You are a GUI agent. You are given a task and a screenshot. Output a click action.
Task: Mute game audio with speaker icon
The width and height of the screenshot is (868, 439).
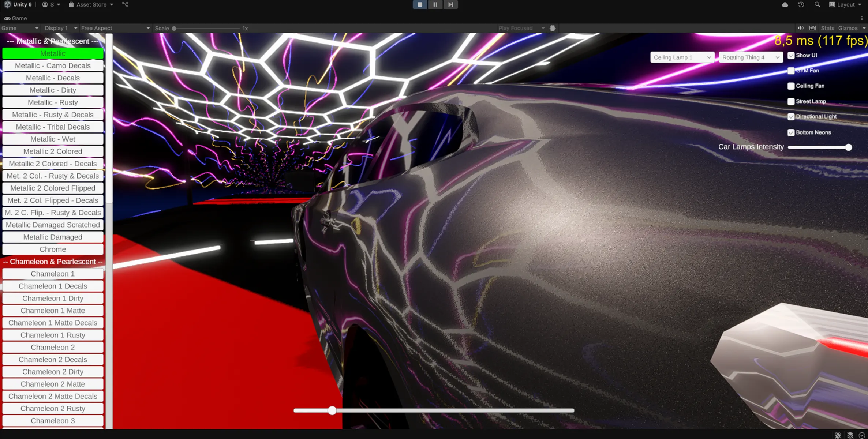801,28
